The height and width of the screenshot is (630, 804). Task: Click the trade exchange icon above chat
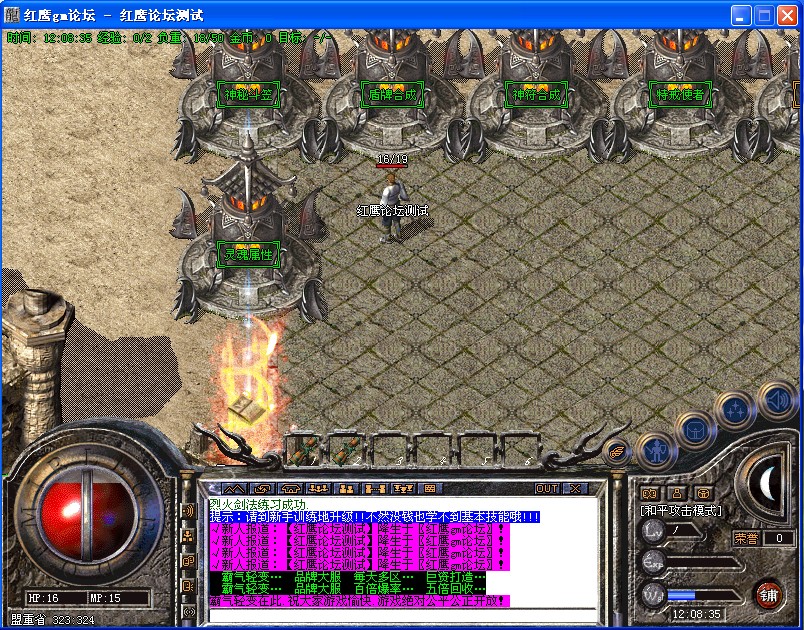264,489
